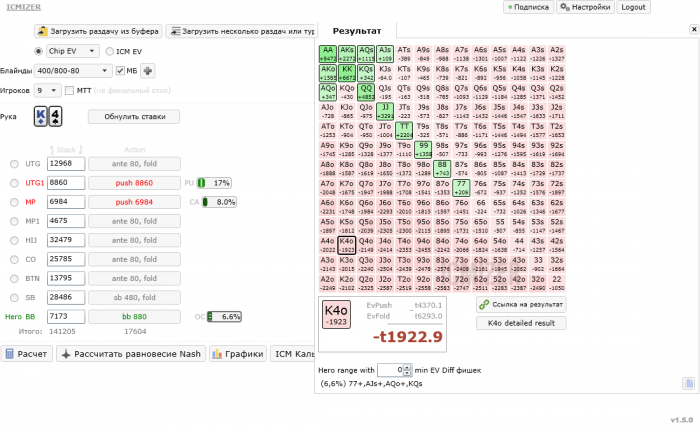
Task: Click Logout button
Action: click(633, 7)
